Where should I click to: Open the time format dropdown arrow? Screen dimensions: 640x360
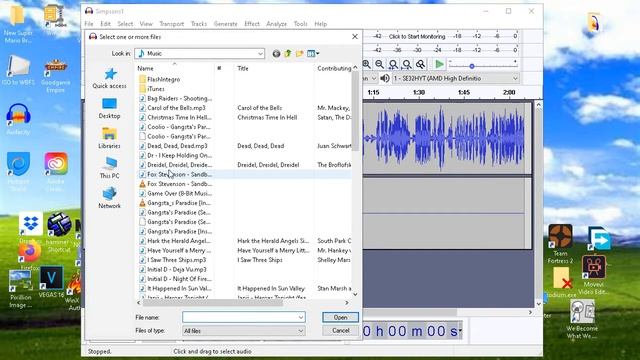(x=460, y=331)
